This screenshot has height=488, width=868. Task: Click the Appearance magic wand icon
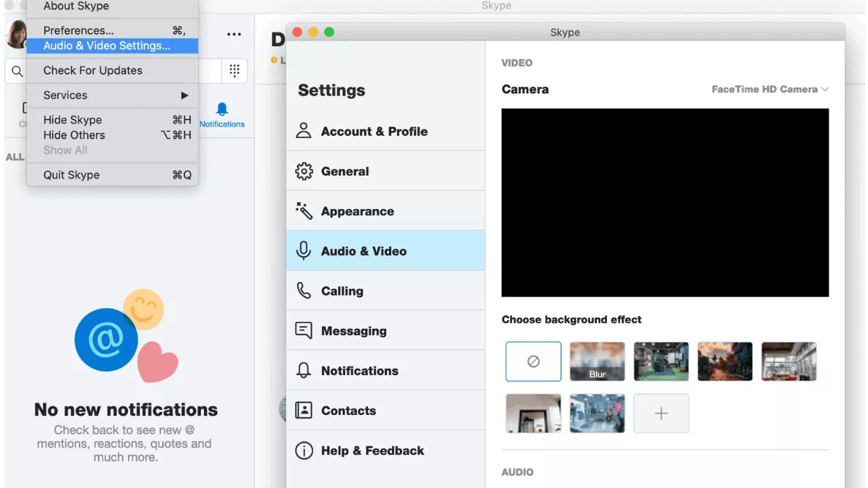point(304,211)
